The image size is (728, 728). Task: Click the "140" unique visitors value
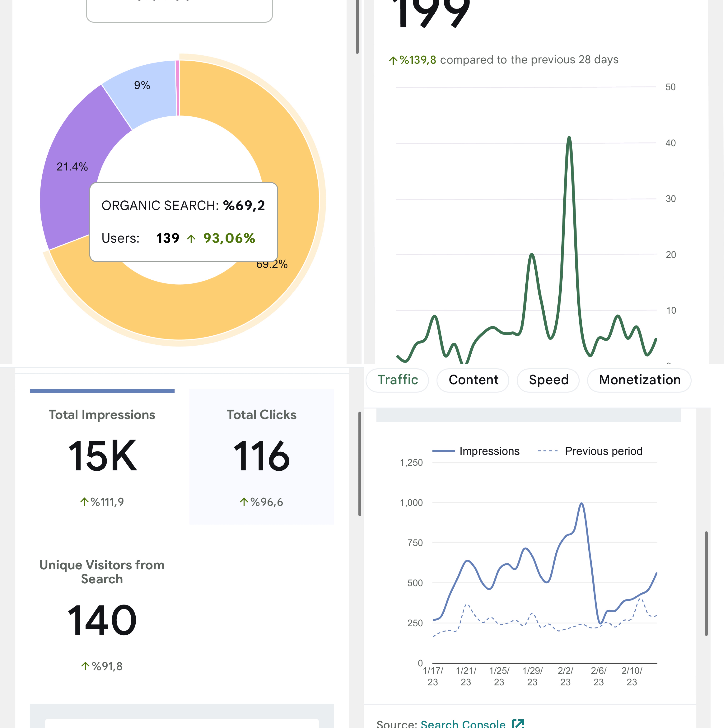(102, 620)
